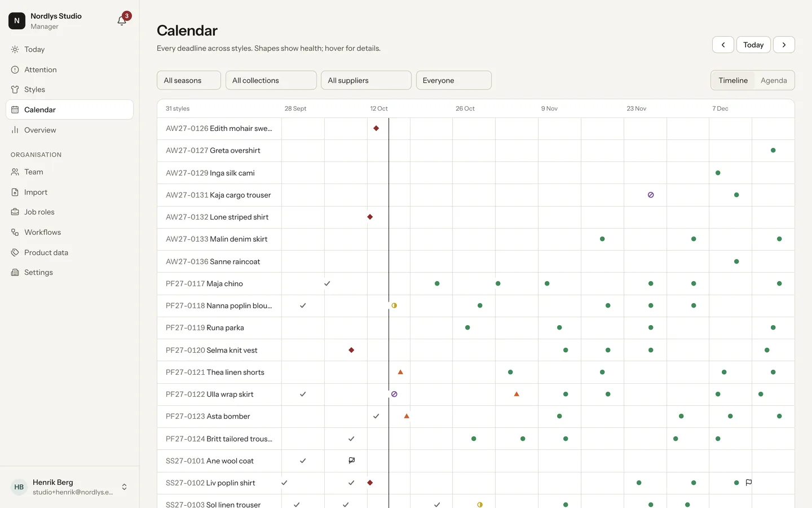Open Settings in sidebar

[70, 273]
